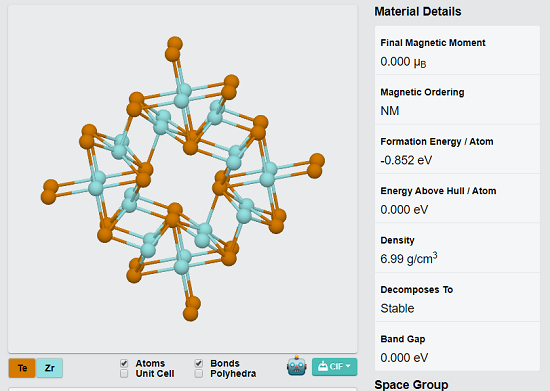Click the center of the crystal structure viewer
Viewport: 550px width, 391px height.
(x=182, y=178)
